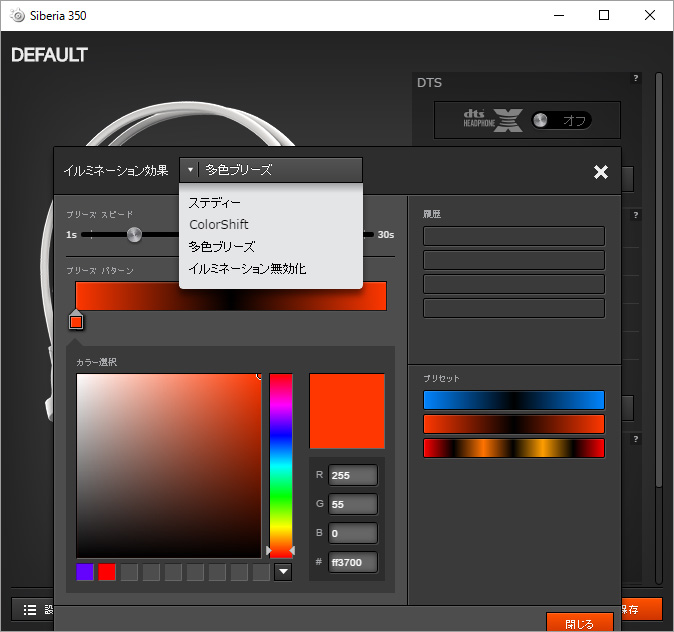Select the orange color stop marker

tap(76, 321)
